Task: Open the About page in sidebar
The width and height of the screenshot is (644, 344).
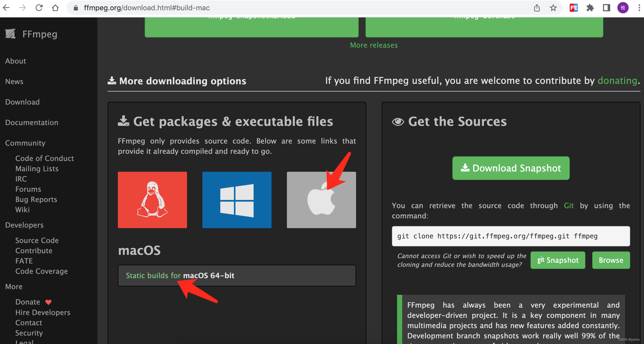Action: 16,61
